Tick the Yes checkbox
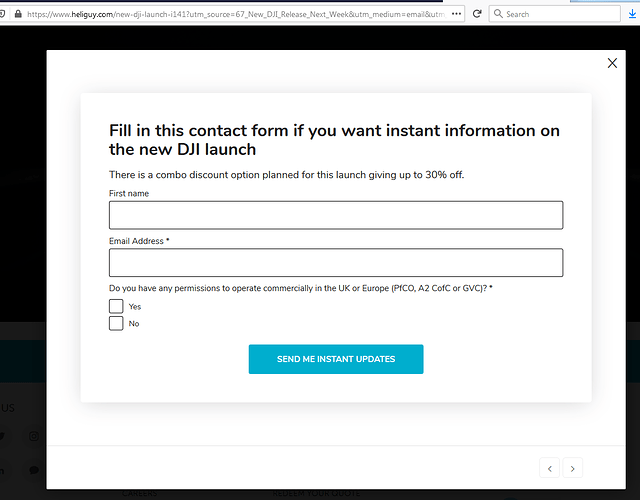 (x=116, y=306)
